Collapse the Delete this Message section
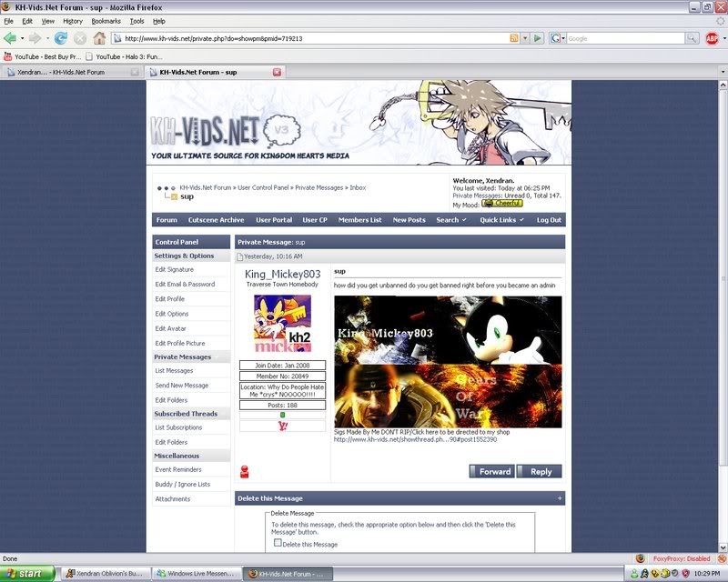The width and height of the screenshot is (728, 582). coord(560,498)
